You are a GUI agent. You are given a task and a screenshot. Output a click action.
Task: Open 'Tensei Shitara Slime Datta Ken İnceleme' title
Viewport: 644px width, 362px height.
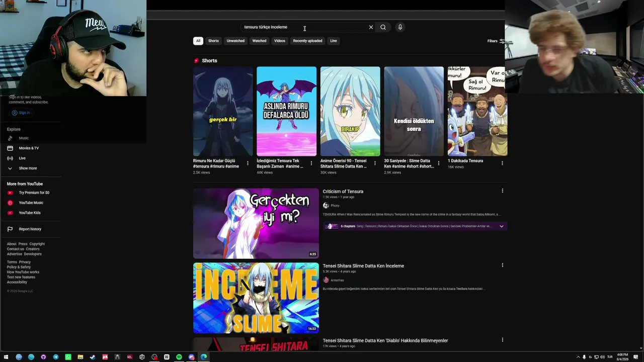(363, 266)
